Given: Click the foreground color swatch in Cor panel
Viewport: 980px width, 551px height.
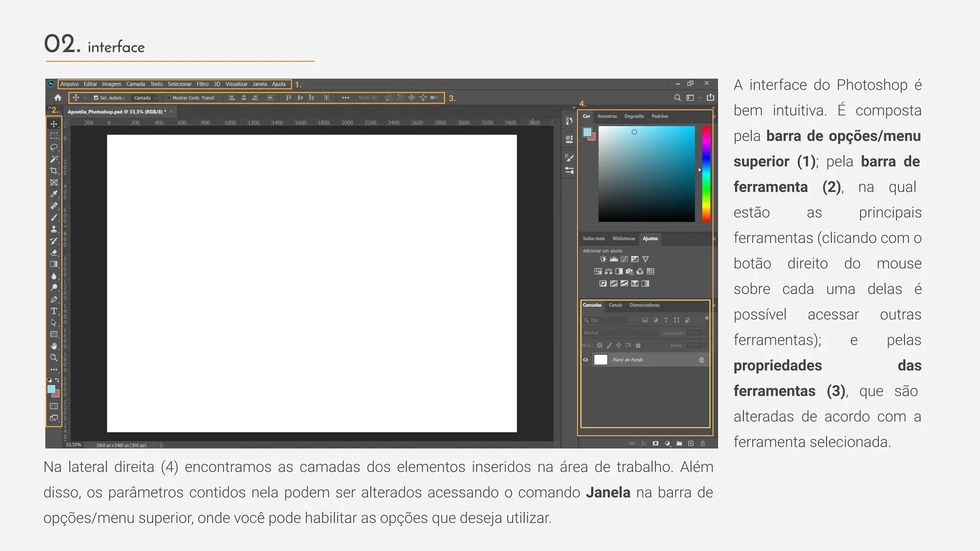Looking at the screenshot, I should point(587,132).
